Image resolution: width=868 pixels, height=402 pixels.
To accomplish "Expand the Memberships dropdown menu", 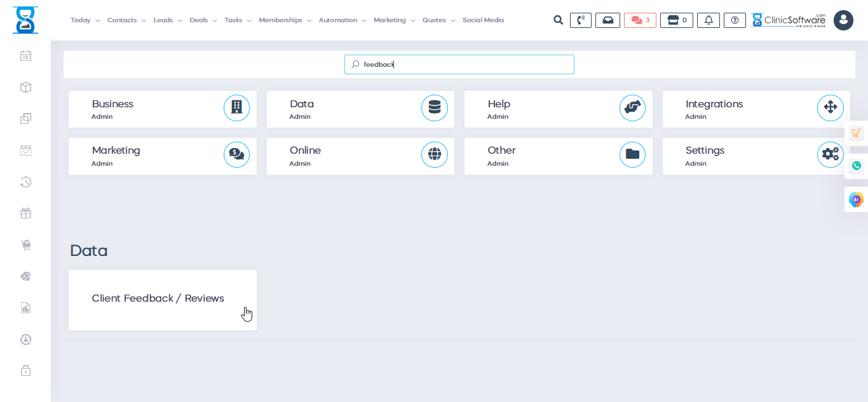I will pos(285,20).
